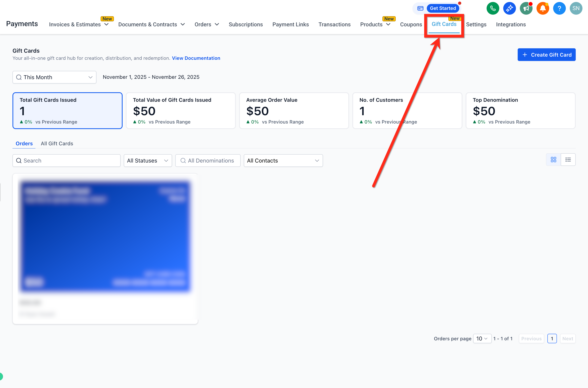Select Top Denomination card
Viewport: 588px width, 388px height.
(x=520, y=111)
